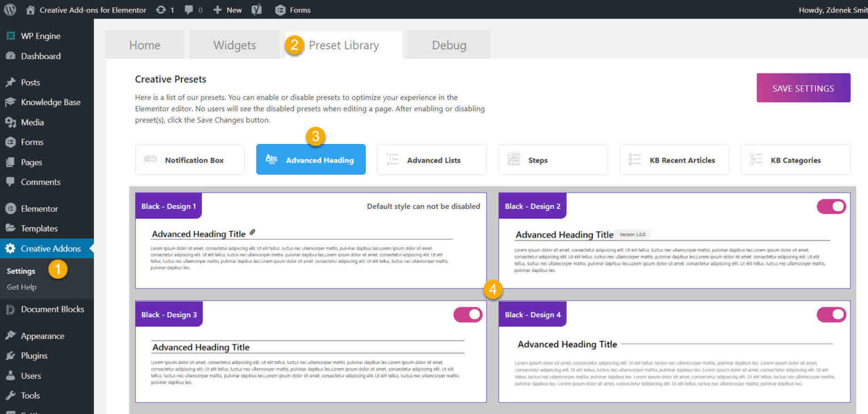Open the Get Help link under Creative Addons
868x414 pixels.
point(21,287)
